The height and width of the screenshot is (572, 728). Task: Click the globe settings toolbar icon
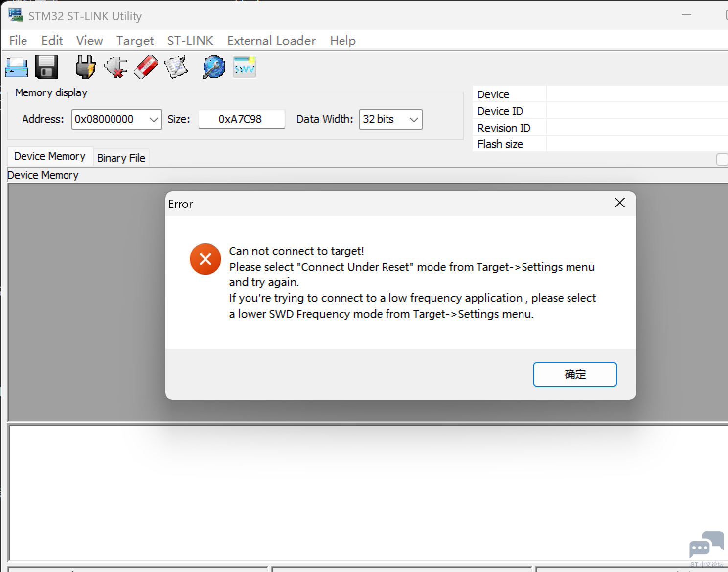[x=214, y=67]
